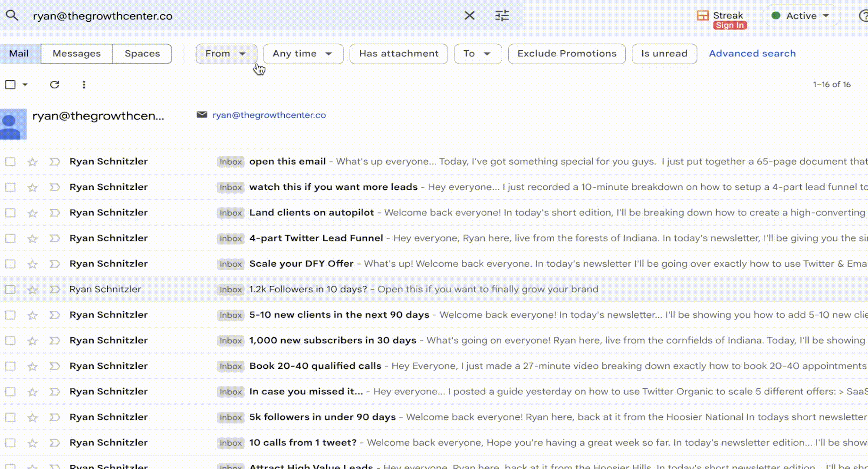Toggle the Exclude Promotions filter
Viewport: 868px width, 469px height.
(x=566, y=53)
